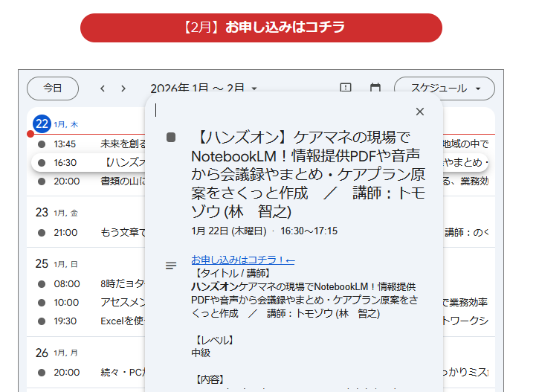Open the 2026年 1月〜2月 date range dropdown
This screenshot has width=539, height=392.
203,89
